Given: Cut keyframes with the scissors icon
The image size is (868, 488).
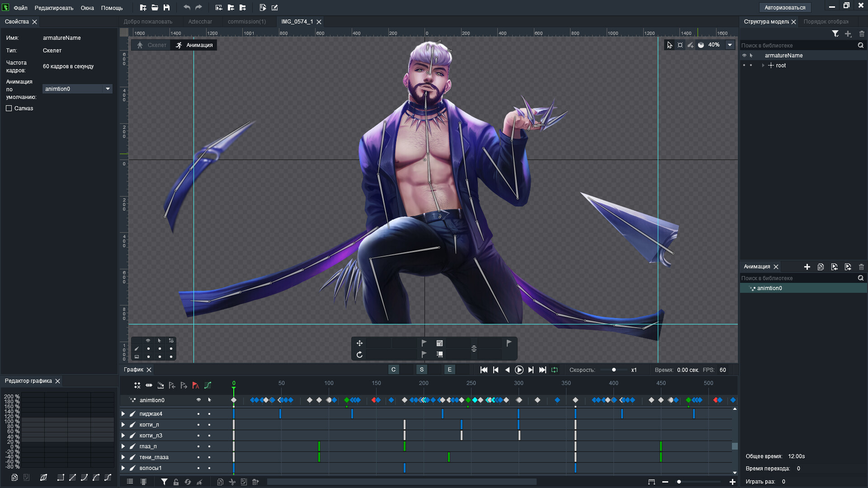Looking at the screenshot, I should [x=232, y=482].
